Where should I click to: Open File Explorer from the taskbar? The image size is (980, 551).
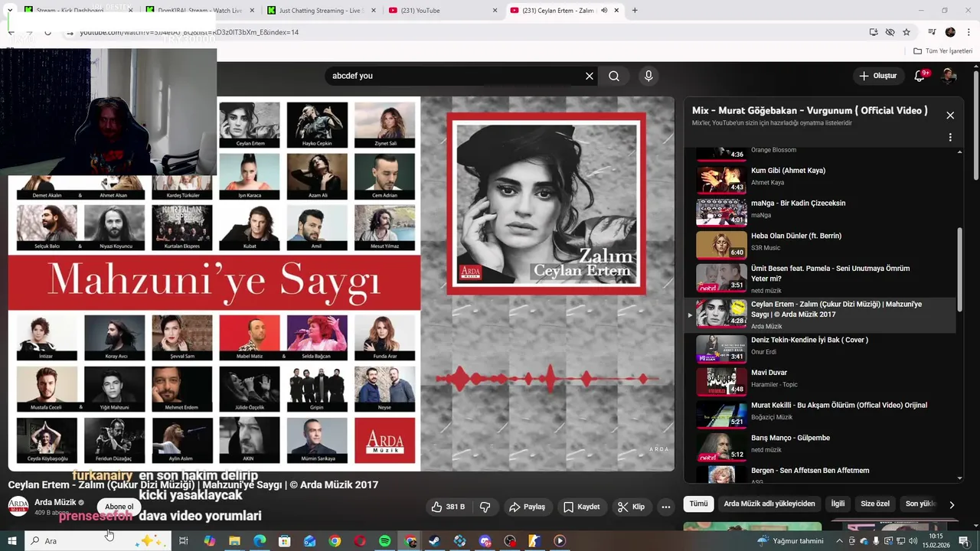click(x=235, y=541)
